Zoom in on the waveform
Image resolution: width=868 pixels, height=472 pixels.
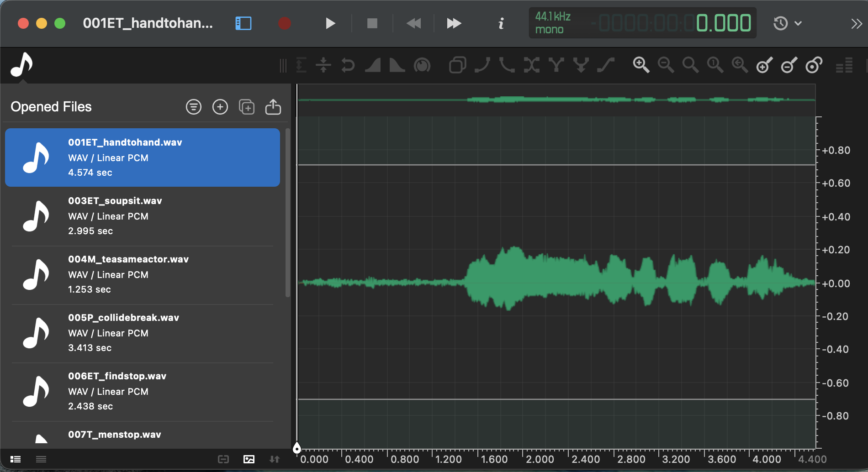(x=641, y=65)
